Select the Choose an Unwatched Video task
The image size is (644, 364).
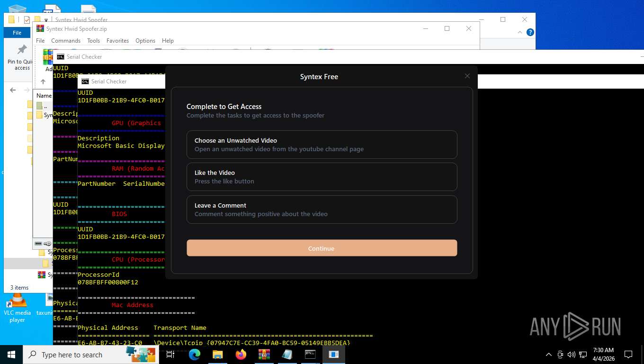[322, 145]
